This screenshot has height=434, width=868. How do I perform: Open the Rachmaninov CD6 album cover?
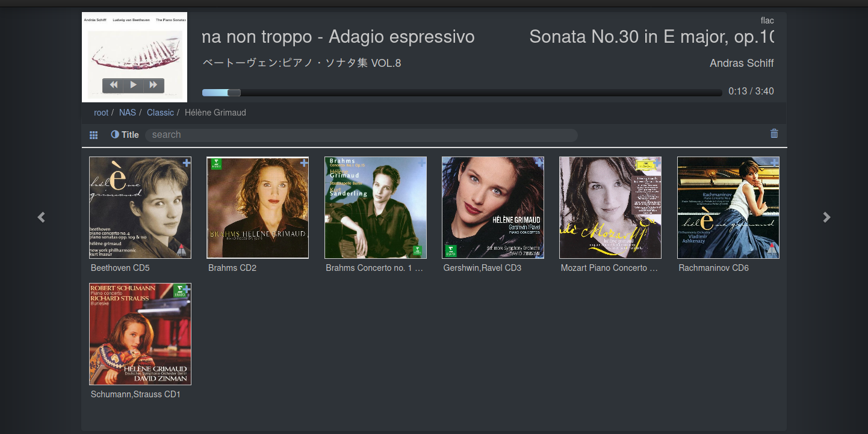coord(728,208)
